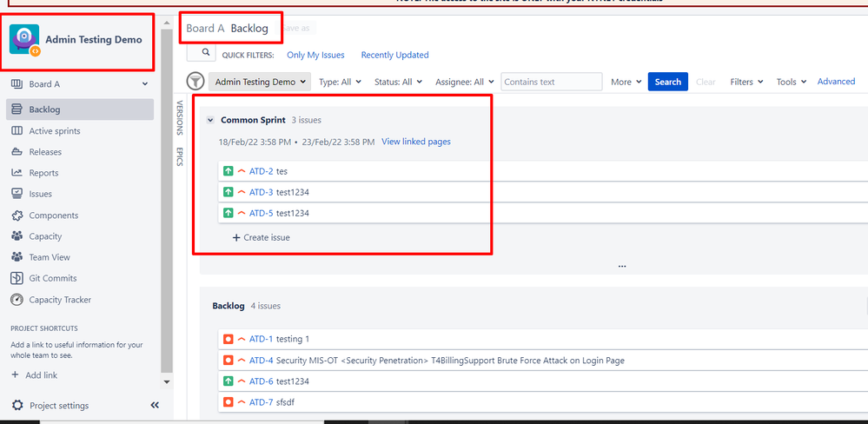Open Backlog in the sidebar
Viewport: 868px width, 424px height.
(x=80, y=109)
